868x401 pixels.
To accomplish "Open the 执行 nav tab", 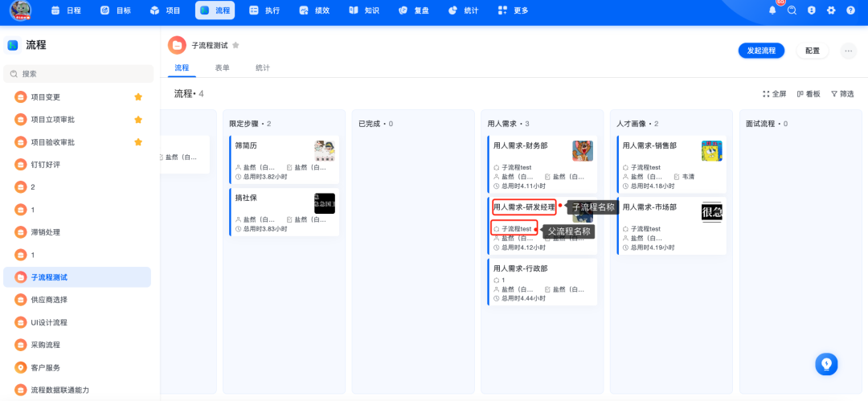I will point(264,10).
